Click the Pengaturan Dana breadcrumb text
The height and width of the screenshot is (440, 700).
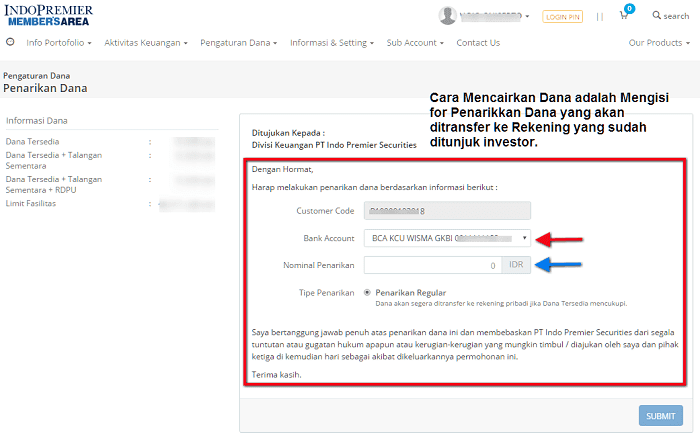(37, 76)
